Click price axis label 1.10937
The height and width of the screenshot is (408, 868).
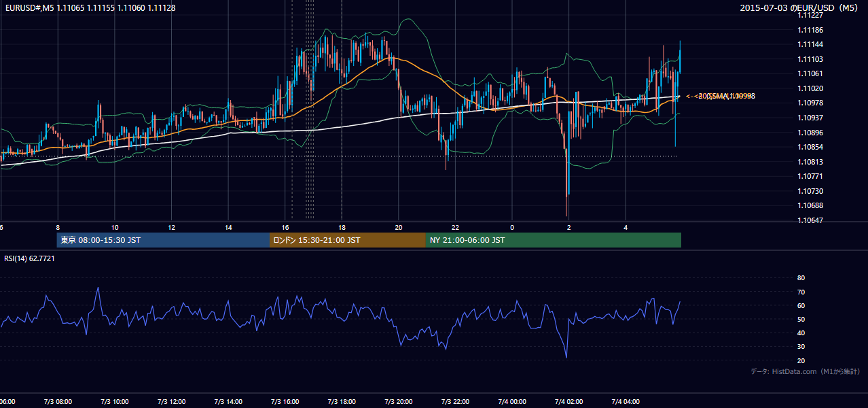[x=811, y=118]
